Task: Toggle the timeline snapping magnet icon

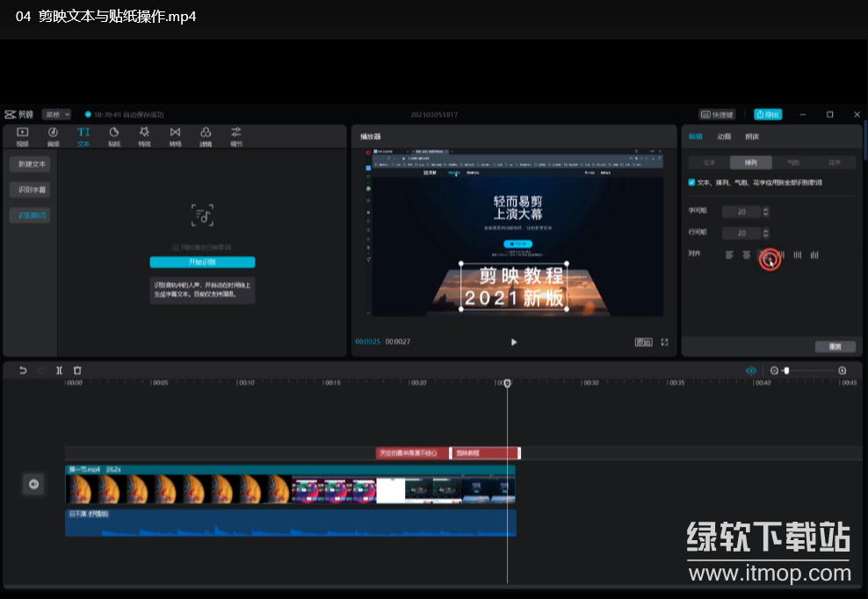Action: pos(751,371)
